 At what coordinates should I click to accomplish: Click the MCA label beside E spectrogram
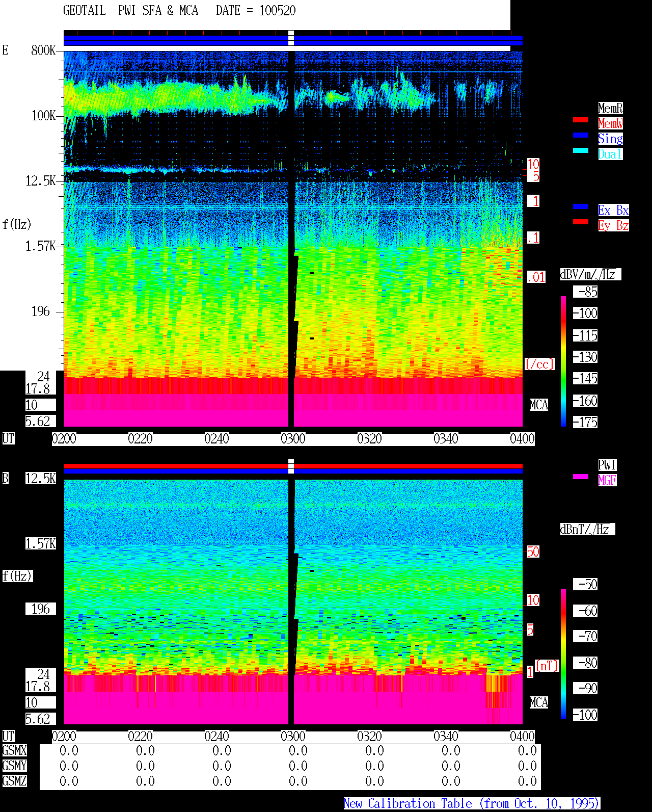point(539,405)
